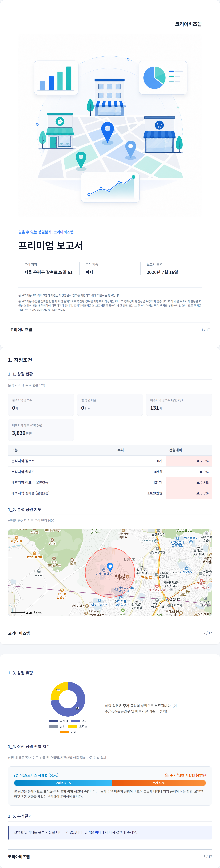Viewport: 220px width, 868px height.
Task: Click the 갈현2동 주민센터 marker
Action: (x=137, y=601)
